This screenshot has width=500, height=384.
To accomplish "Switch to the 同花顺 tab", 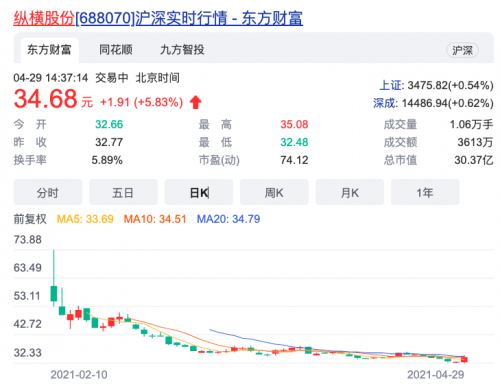I will (x=116, y=50).
